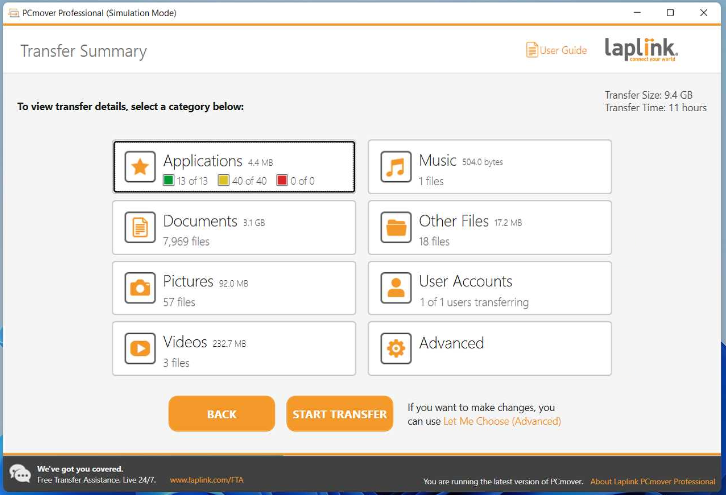Click the yellow application status square
The height and width of the screenshot is (495, 726).
(x=224, y=180)
